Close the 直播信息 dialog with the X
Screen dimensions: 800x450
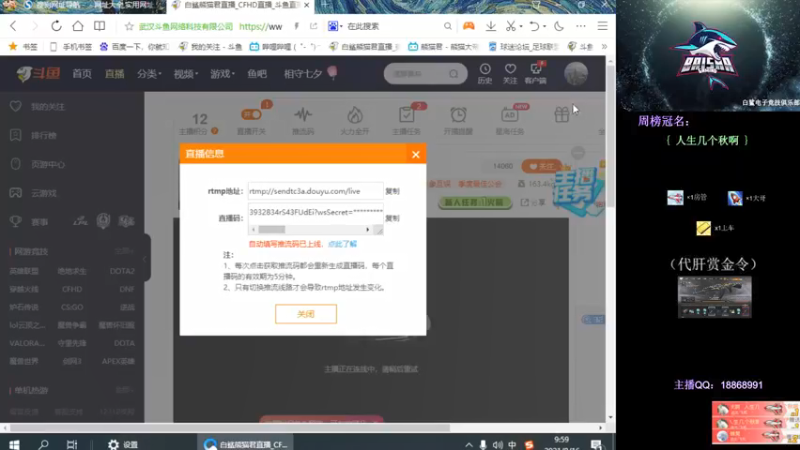416,155
